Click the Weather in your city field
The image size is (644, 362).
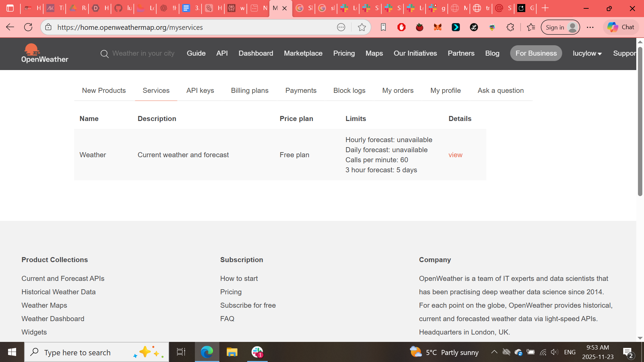[x=143, y=53]
